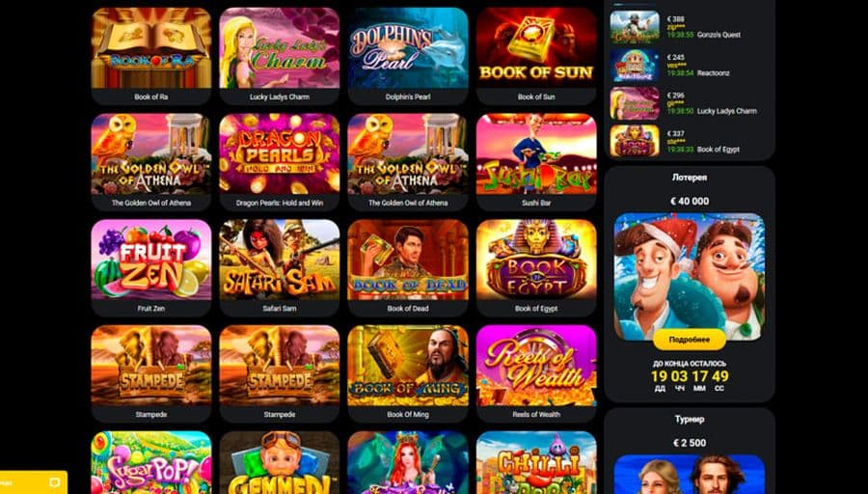
Task: Click the lottery banner with two characters
Action: [x=690, y=277]
